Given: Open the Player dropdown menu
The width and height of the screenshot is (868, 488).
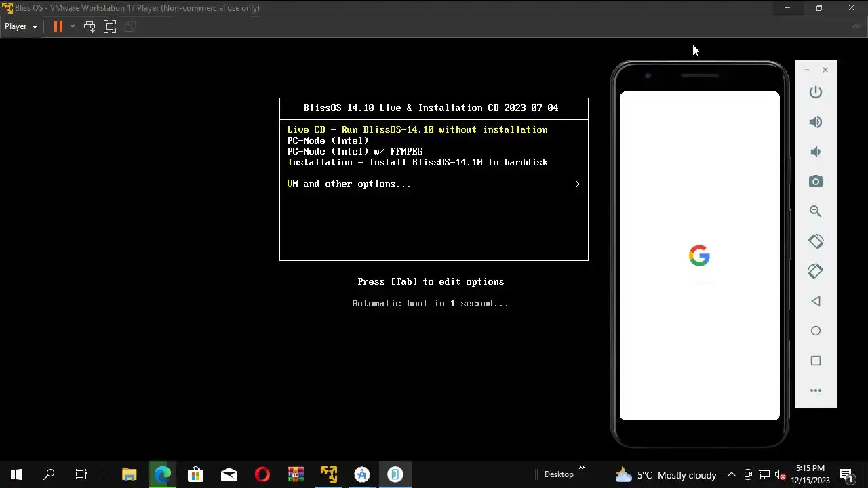Looking at the screenshot, I should point(20,26).
